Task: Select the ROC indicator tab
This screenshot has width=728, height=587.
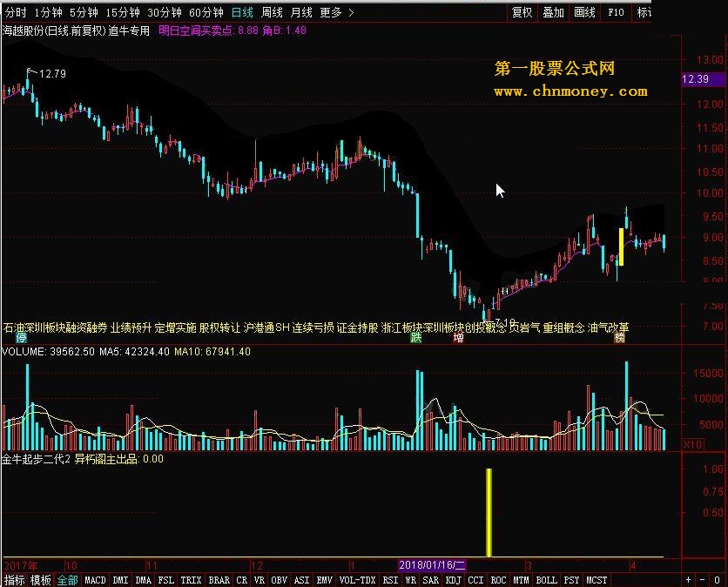Action: pos(499,580)
